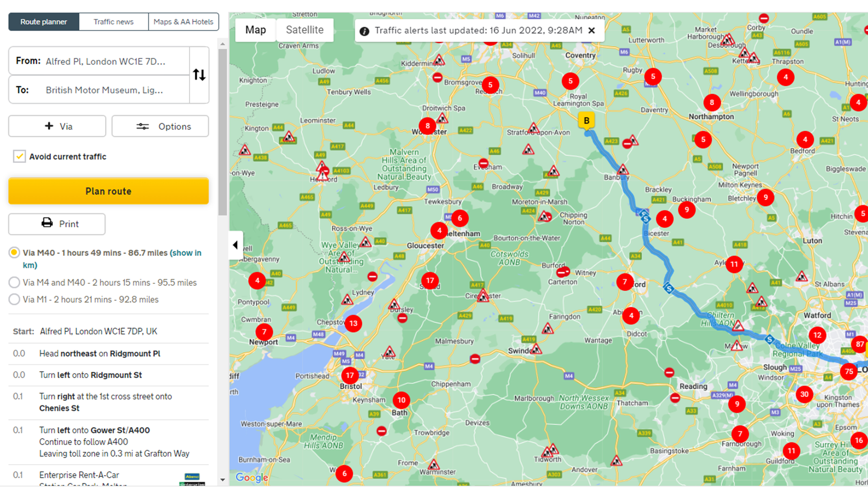This screenshot has width=868, height=488.
Task: Toggle Avoid current traffic checkbox
Action: (x=19, y=156)
